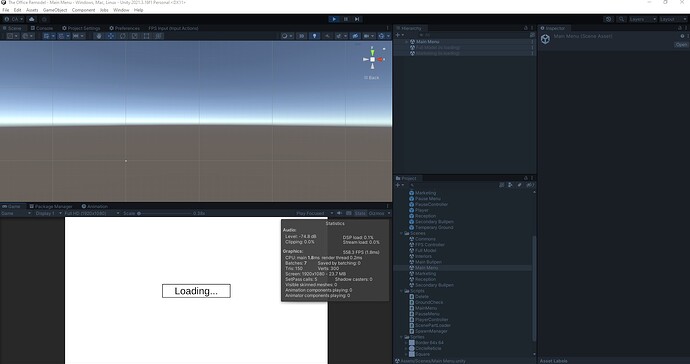Viewport: 690px width, 364px height.
Task: Mute audio in the Game view
Action: (x=339, y=213)
